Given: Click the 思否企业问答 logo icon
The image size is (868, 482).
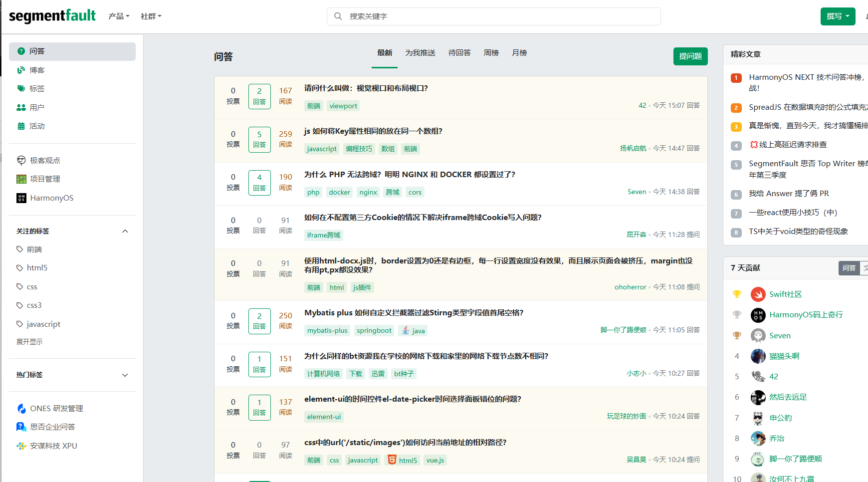Looking at the screenshot, I should [x=21, y=427].
